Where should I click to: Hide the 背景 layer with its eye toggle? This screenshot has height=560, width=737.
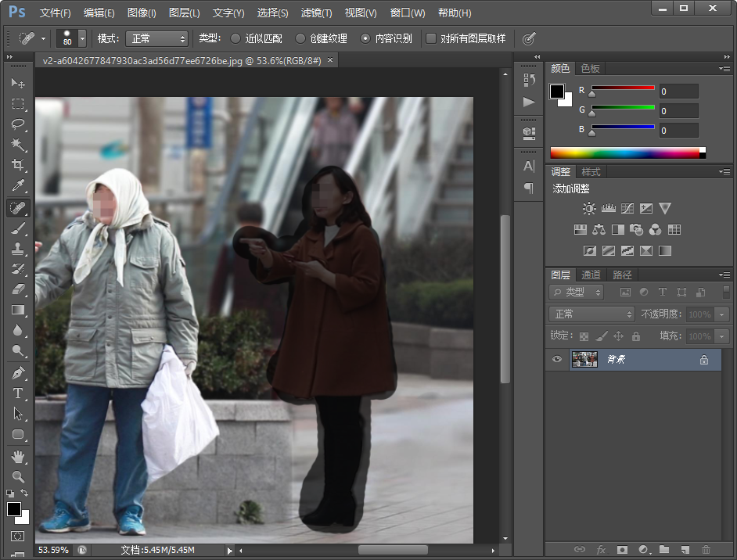557,359
